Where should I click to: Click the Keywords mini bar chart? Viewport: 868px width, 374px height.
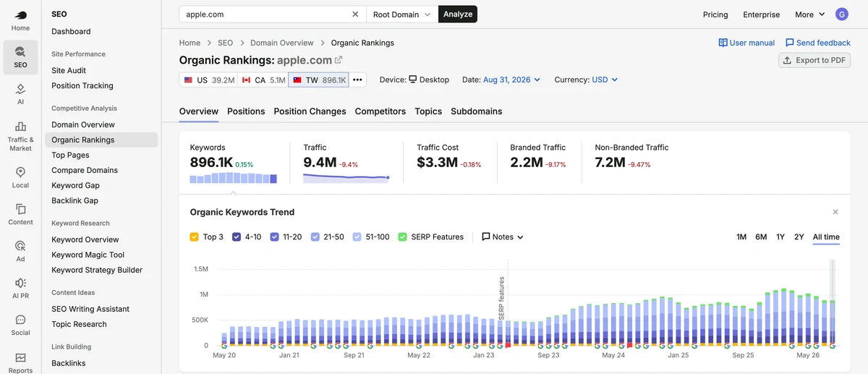pyautogui.click(x=233, y=178)
